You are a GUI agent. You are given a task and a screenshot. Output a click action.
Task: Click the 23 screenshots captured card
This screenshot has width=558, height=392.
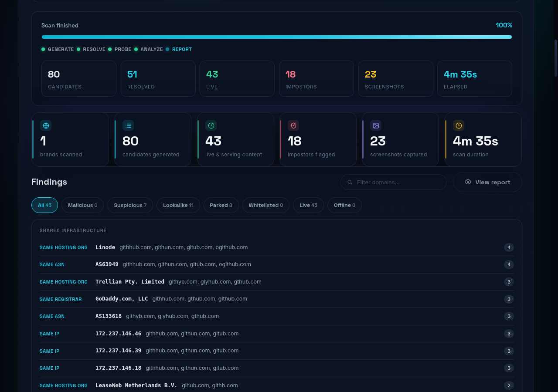400,139
